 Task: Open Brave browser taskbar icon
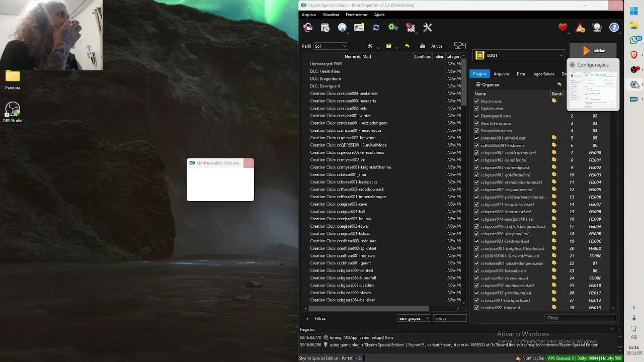pyautogui.click(x=634, y=55)
